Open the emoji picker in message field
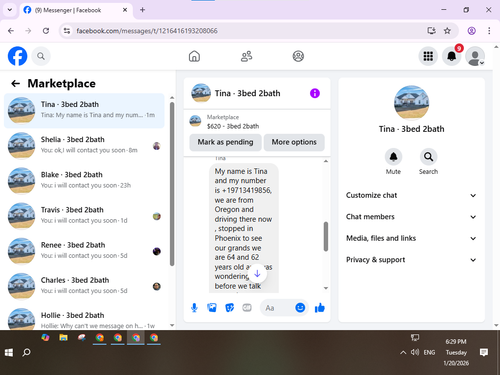Image resolution: width=500 pixels, height=375 pixels. (300, 308)
